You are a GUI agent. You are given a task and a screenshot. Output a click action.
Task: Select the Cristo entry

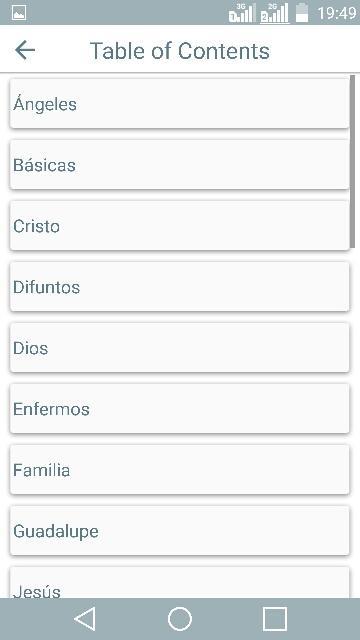180,226
